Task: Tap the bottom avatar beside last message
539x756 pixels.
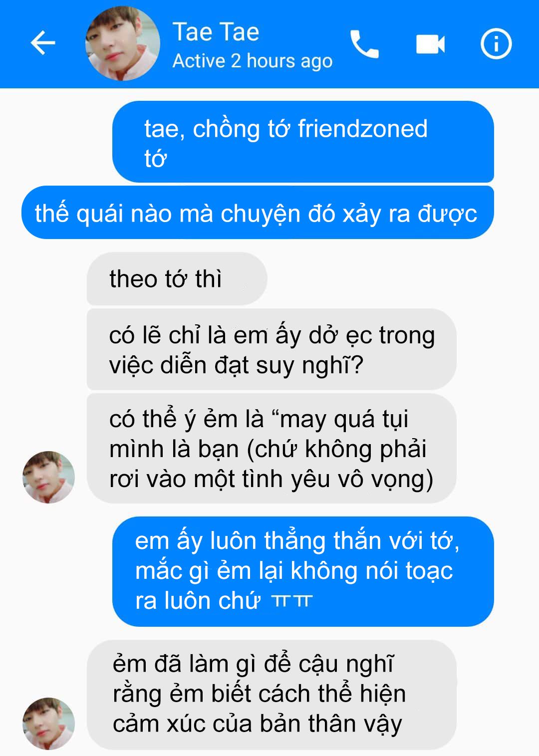Action: (x=48, y=724)
